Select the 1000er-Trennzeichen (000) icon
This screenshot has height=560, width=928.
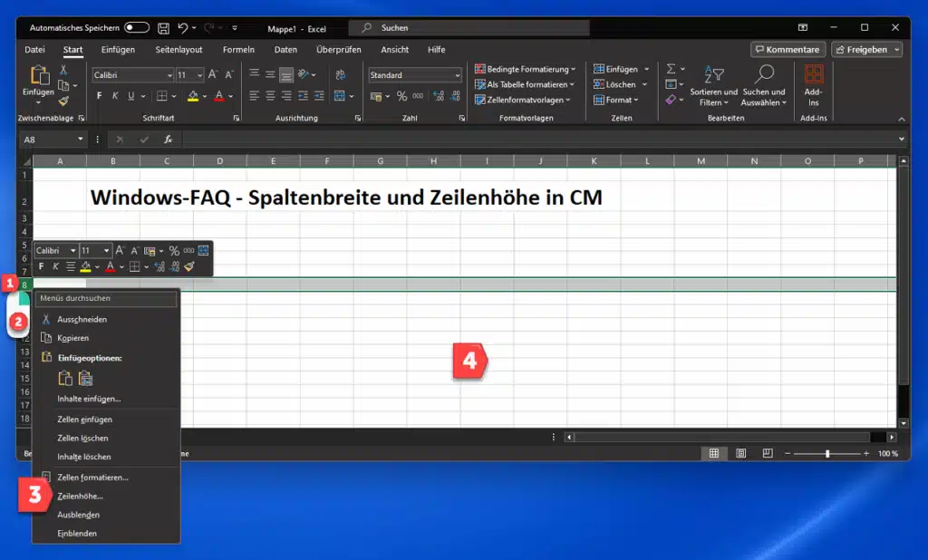pos(419,96)
